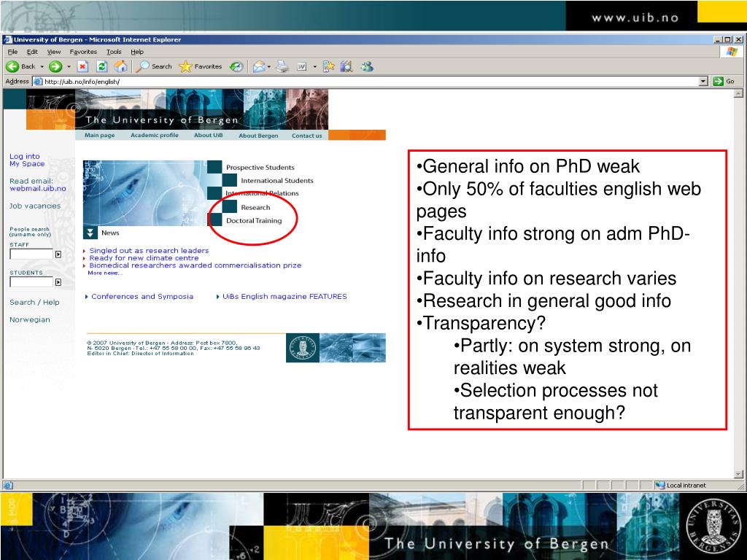This screenshot has height=560, width=747.
Task: Refresh the page with the green arrows icon
Action: (101, 66)
